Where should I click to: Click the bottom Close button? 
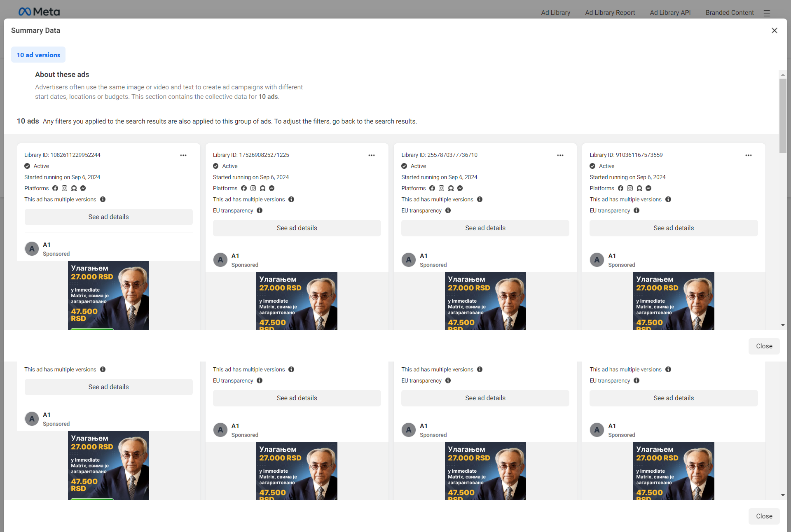(764, 516)
